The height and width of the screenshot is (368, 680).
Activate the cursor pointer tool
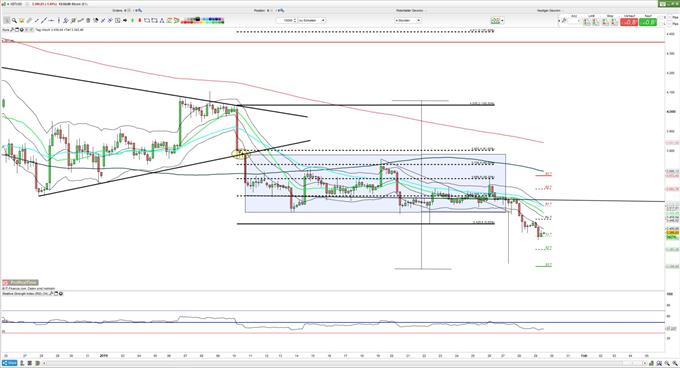click(x=7, y=20)
